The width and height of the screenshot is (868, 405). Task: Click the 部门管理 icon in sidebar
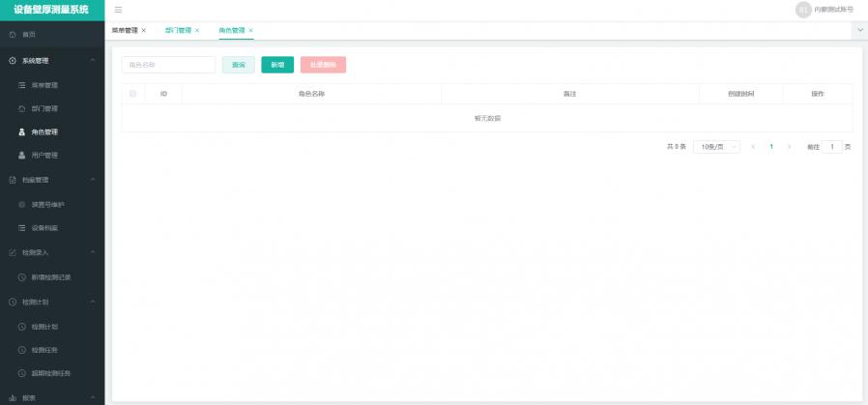tap(22, 108)
